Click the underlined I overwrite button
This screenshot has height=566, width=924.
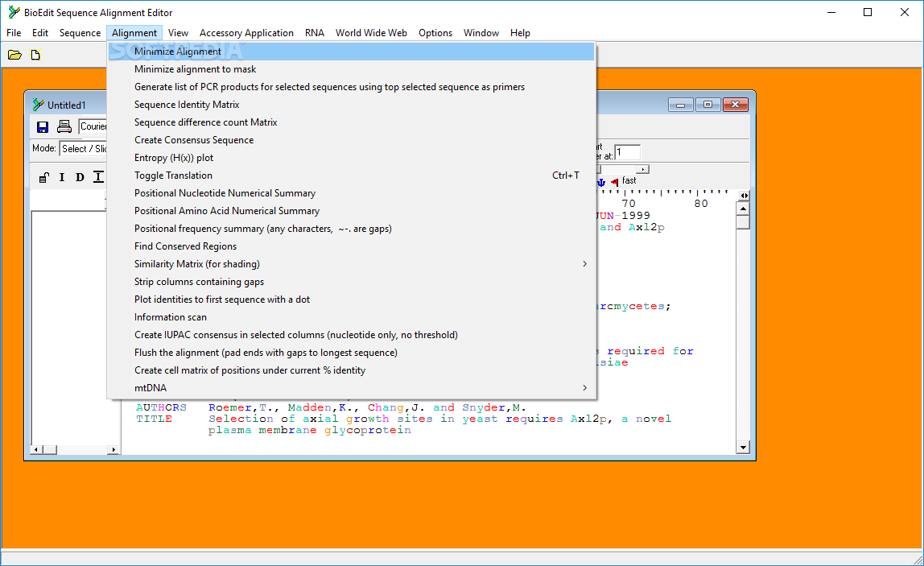tap(98, 176)
